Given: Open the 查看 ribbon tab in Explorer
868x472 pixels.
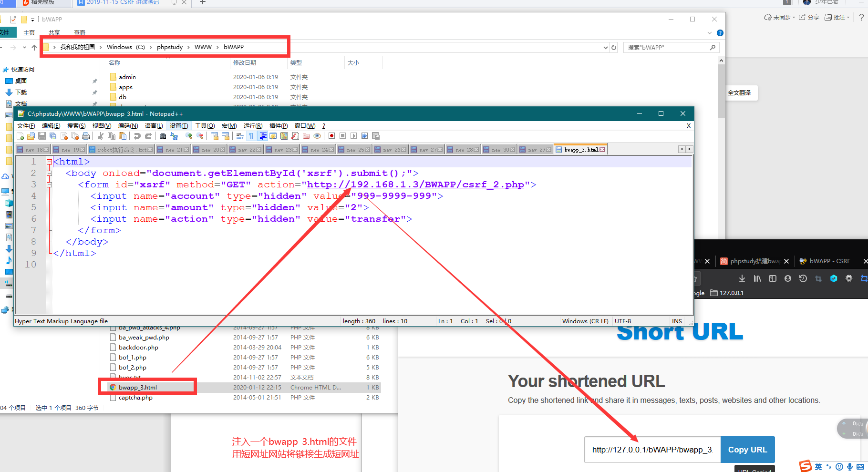Looking at the screenshot, I should tap(80, 32).
